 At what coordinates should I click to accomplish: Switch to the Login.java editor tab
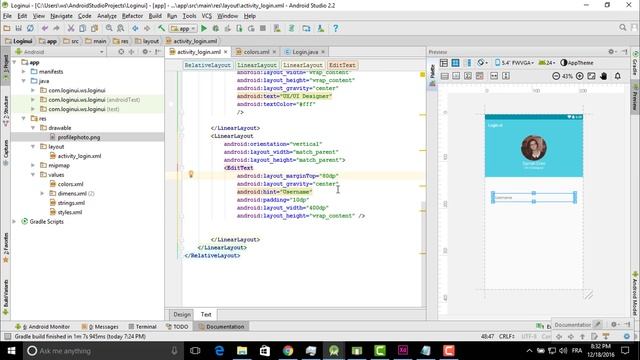click(305, 52)
